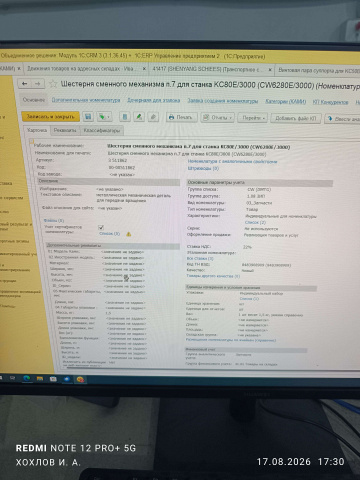The height and width of the screenshot is (480, 360).
Task: Click the back navigation arrow
Action: pyautogui.click(x=25, y=84)
